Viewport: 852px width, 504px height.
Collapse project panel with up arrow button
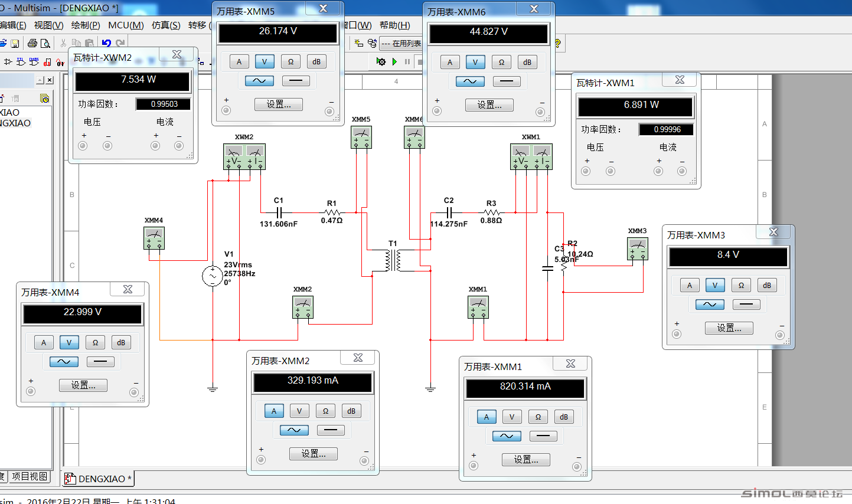pos(40,80)
